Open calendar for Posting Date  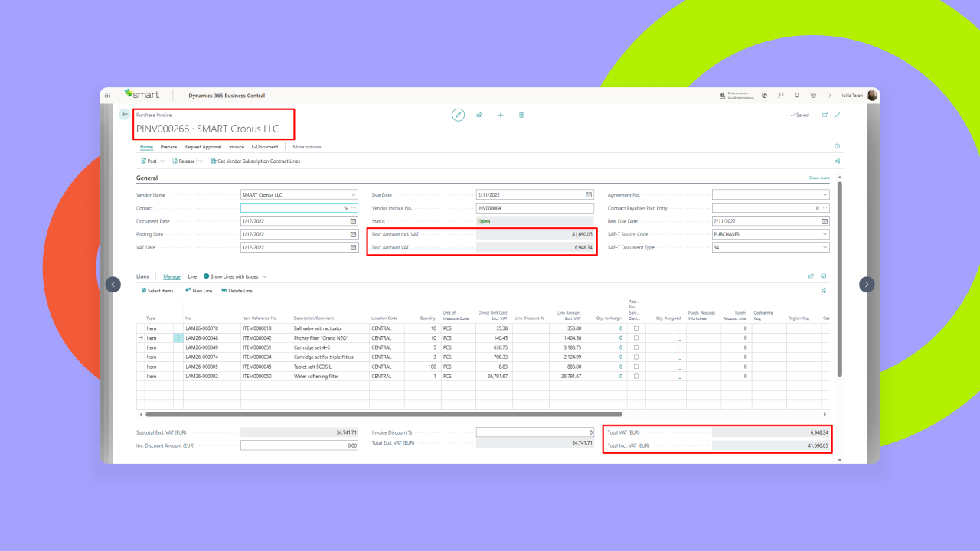(x=353, y=234)
